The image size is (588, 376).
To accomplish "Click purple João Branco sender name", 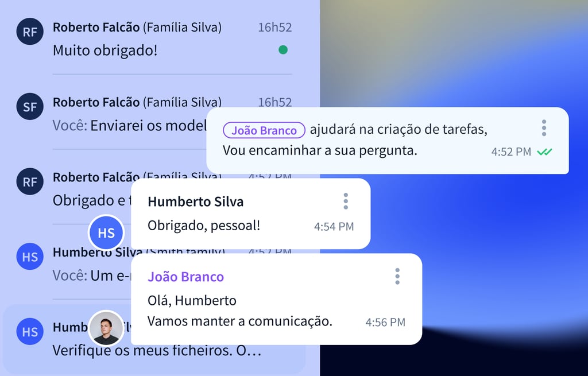I will (x=185, y=277).
